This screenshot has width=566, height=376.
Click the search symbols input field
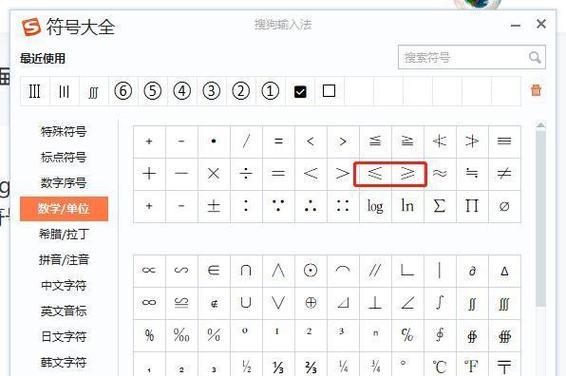[x=471, y=57]
